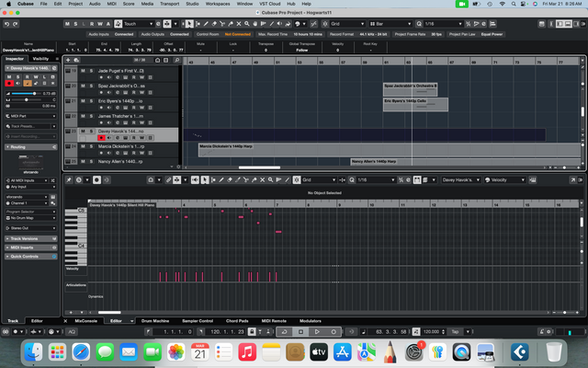
Task: Select the Spaz Jackrabbit's Orchestra event
Action: coord(411,89)
